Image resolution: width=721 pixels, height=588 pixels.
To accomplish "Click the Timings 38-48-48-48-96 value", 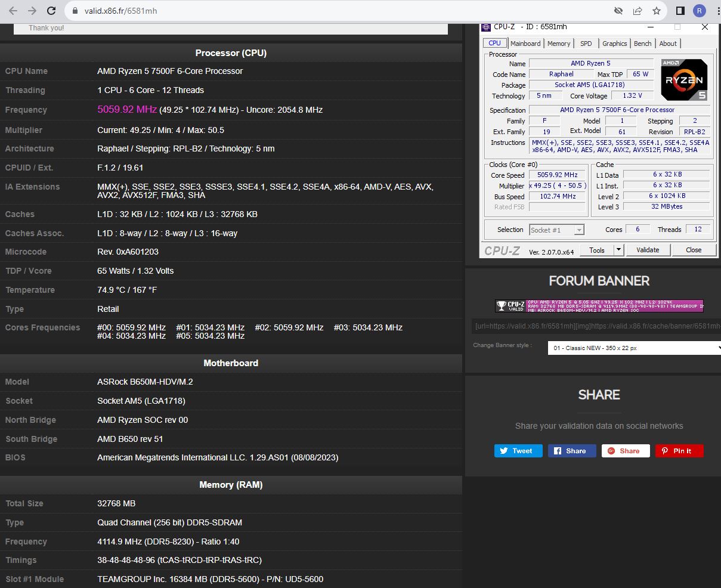I will (180, 560).
